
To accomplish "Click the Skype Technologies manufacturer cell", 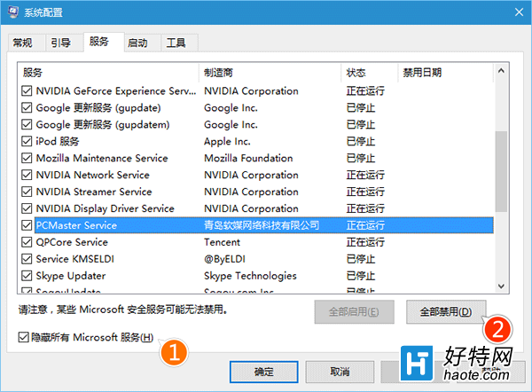I will [x=250, y=276].
